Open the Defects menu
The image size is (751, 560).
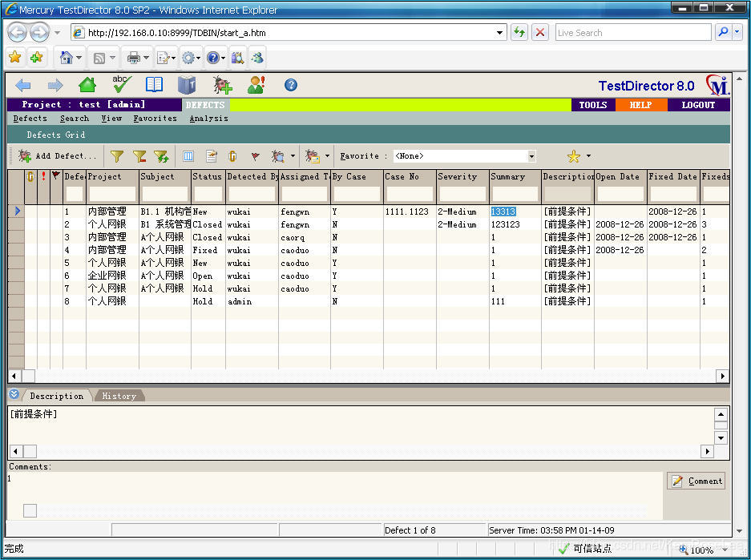pyautogui.click(x=30, y=119)
